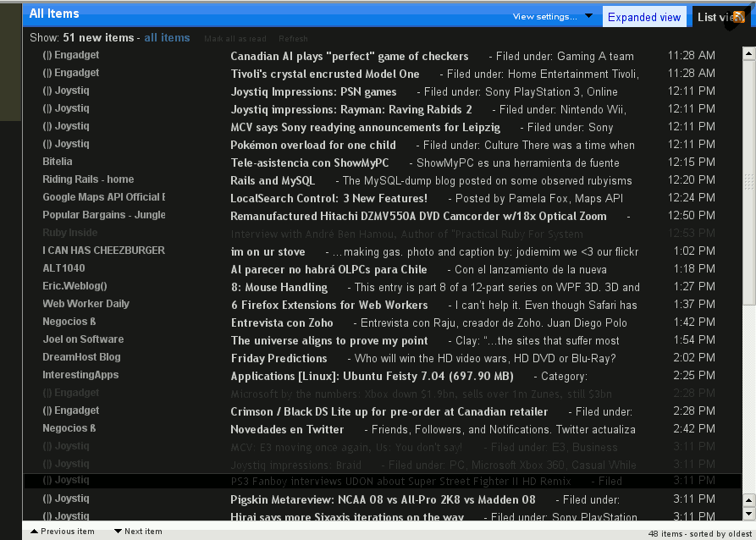The image size is (756, 540).
Task: Open Ubuntu Feisty 7.04 applications item
Action: click(x=372, y=377)
